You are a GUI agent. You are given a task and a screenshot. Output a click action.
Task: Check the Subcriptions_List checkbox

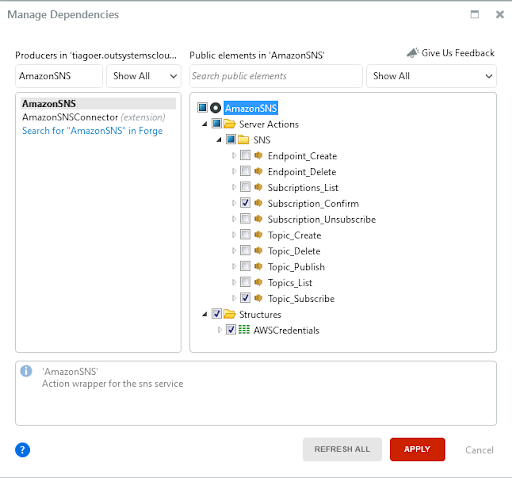245,187
